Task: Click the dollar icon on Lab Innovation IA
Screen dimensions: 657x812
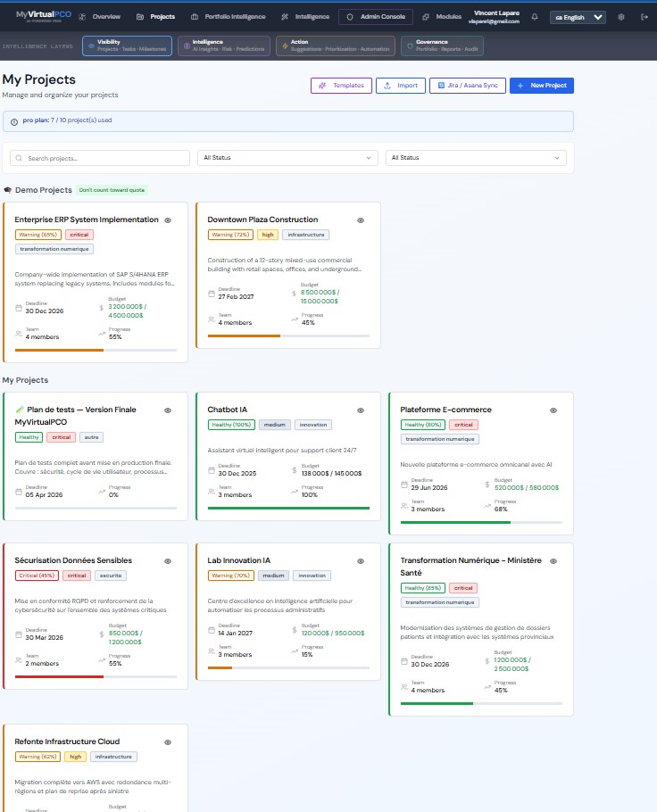Action: click(x=295, y=630)
